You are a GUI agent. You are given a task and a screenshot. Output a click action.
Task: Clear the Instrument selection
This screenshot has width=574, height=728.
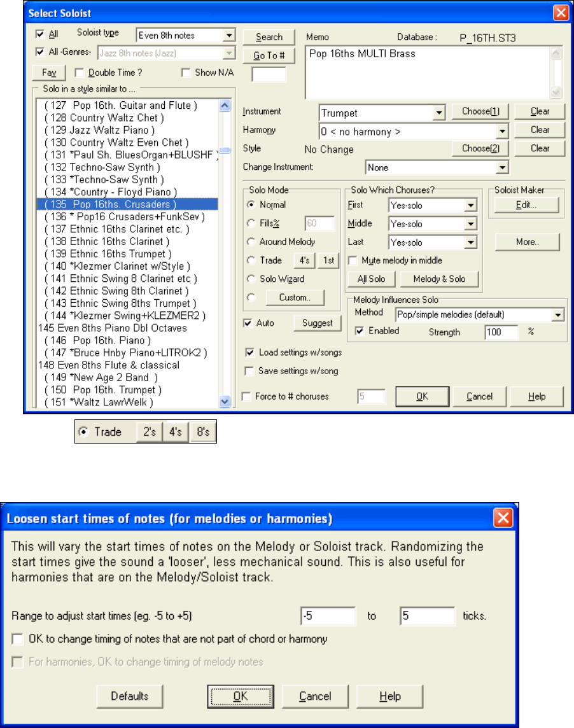point(540,111)
